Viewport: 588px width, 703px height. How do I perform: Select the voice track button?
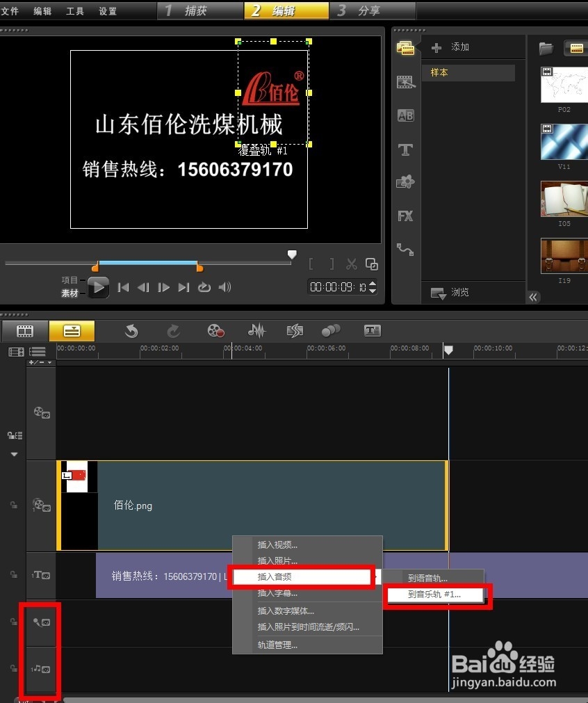pos(41,622)
